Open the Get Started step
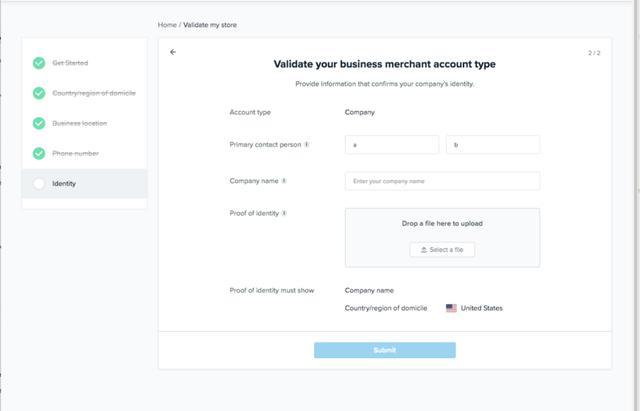The image size is (640, 411). [x=70, y=63]
